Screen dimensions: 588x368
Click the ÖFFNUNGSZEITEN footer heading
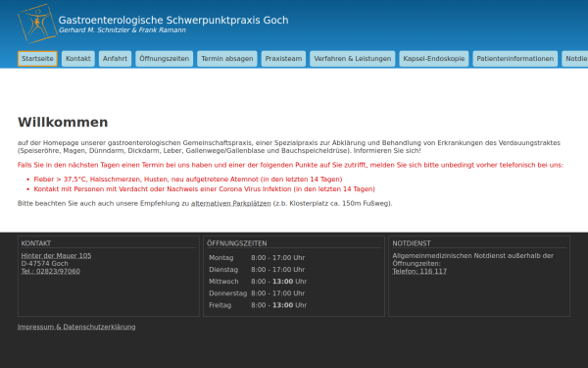[237, 243]
